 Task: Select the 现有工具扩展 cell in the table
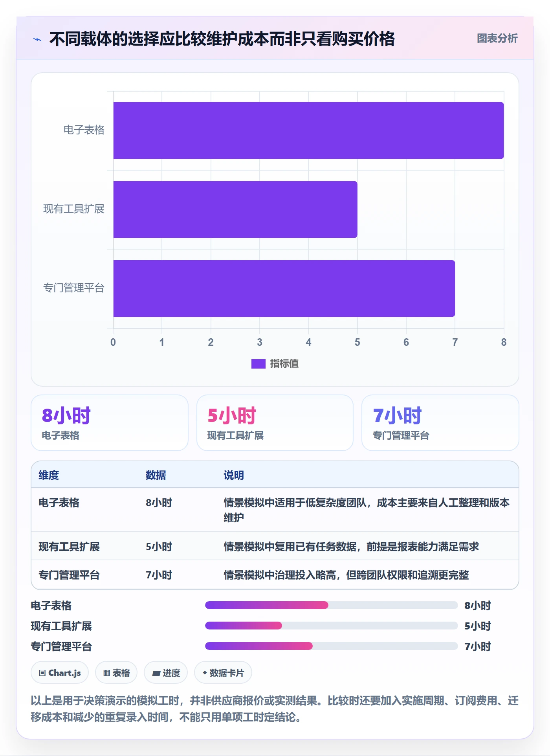click(69, 547)
